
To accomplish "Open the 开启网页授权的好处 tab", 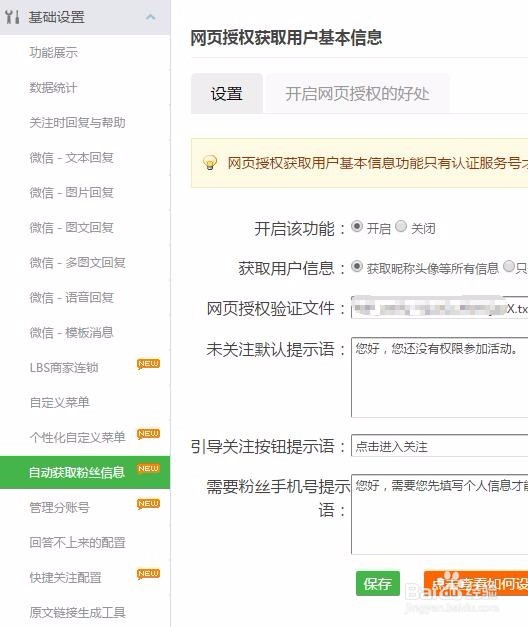I will pos(357,94).
